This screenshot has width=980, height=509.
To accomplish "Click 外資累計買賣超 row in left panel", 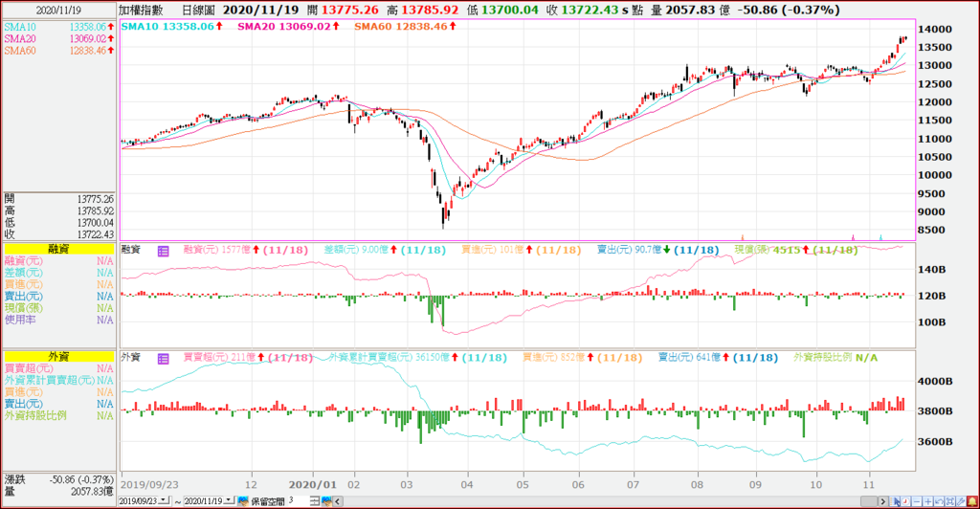I will (x=58, y=381).
